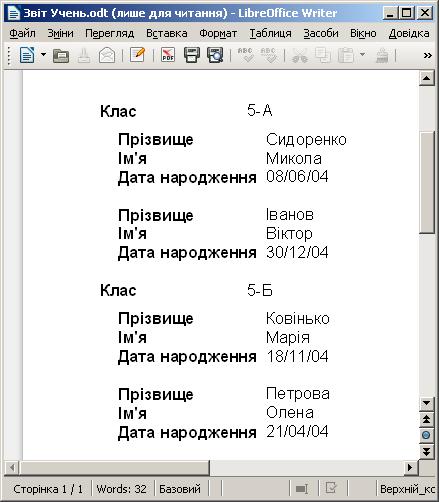
Task: Click the Navigation circle button
Action: point(426,435)
